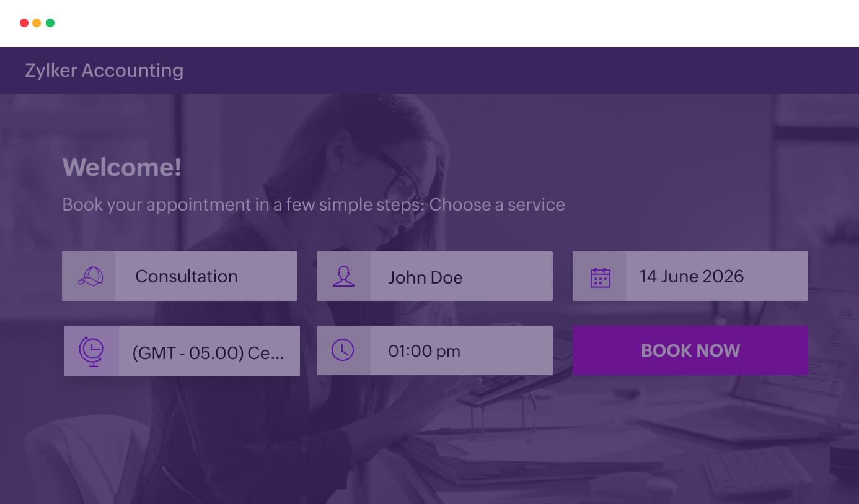Click the calendar icon beside the date
Image resolution: width=859 pixels, height=504 pixels.
click(599, 277)
